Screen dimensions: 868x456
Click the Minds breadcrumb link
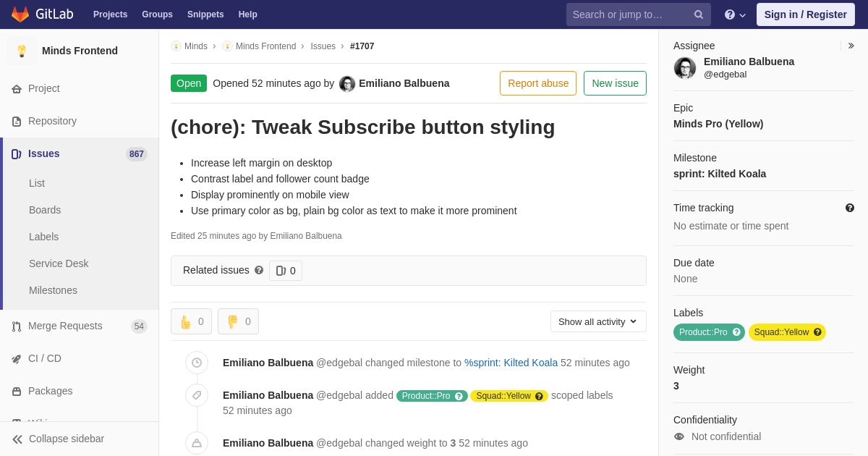coord(196,46)
